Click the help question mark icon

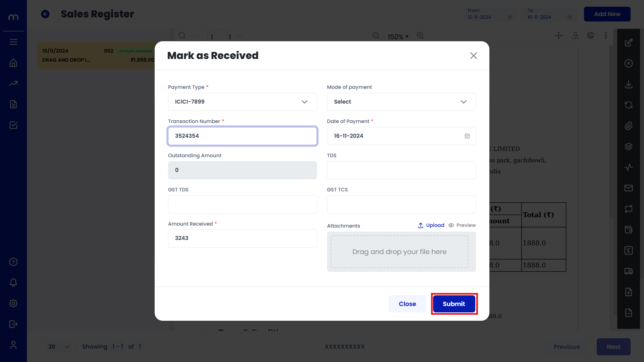pyautogui.click(x=13, y=262)
